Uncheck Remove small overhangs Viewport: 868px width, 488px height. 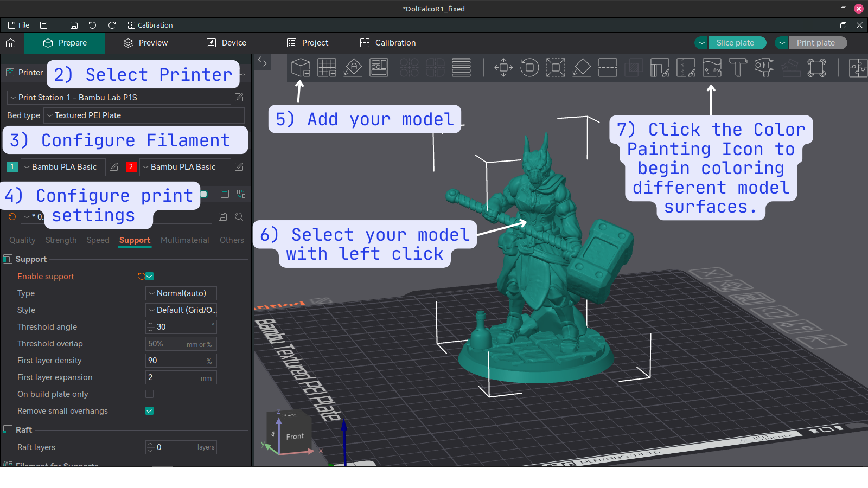150,411
